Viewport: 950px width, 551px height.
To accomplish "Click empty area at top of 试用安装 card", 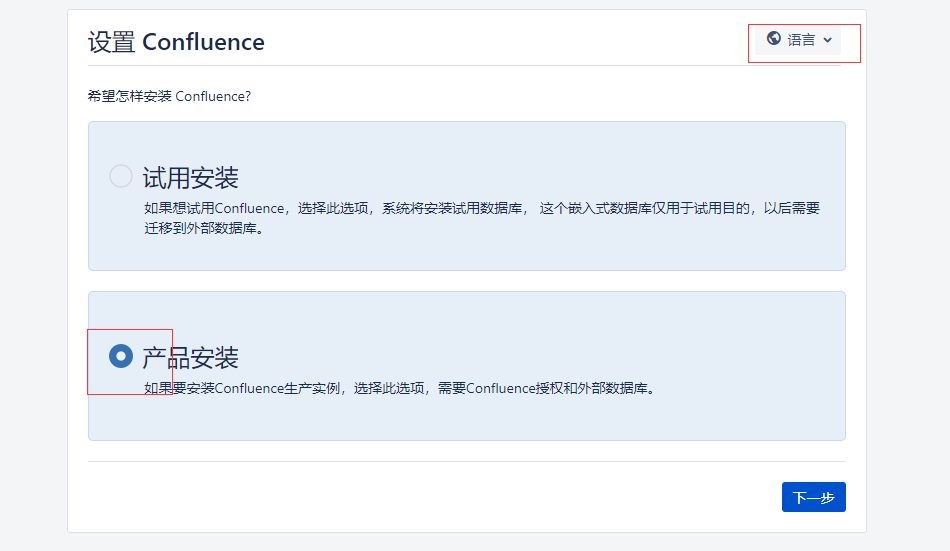I will [467, 138].
